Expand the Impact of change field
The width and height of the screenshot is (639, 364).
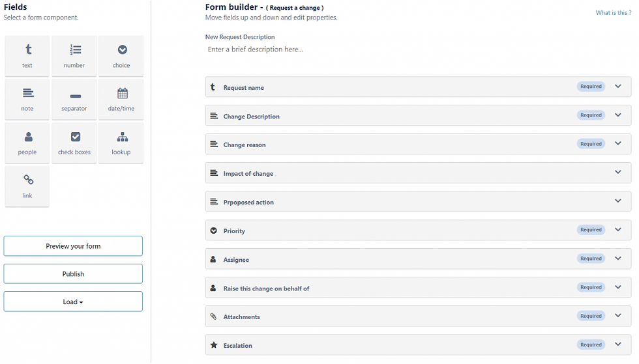click(618, 173)
